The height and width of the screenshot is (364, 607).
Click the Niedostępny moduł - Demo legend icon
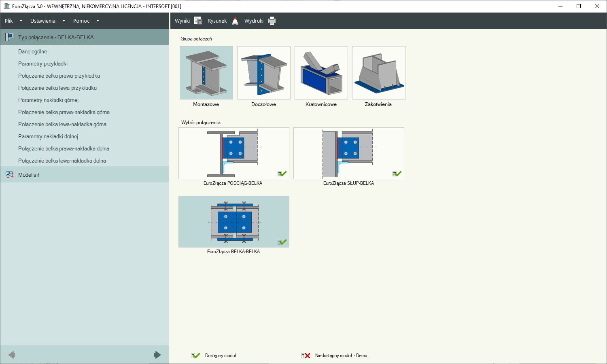coord(306,356)
